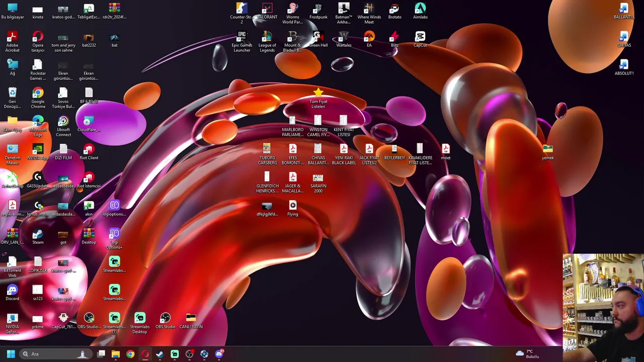The height and width of the screenshot is (362, 644).
Task: Select the Flying video file
Action: coord(293,208)
